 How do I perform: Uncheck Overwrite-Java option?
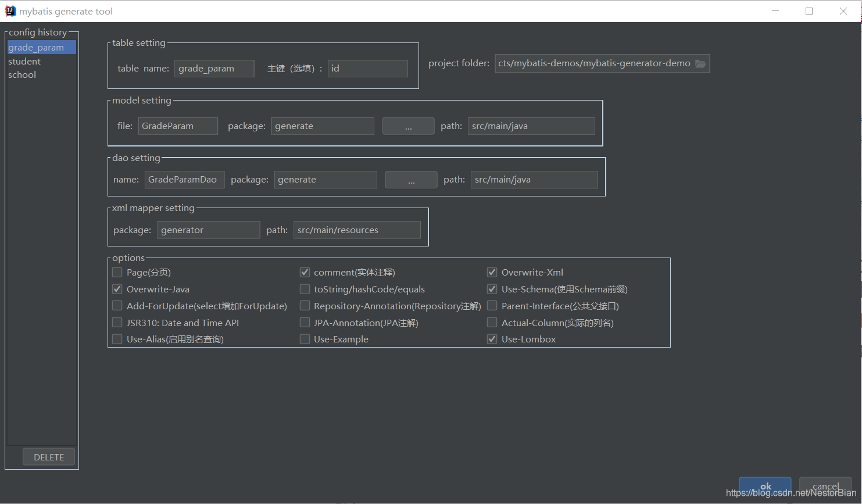[117, 289]
